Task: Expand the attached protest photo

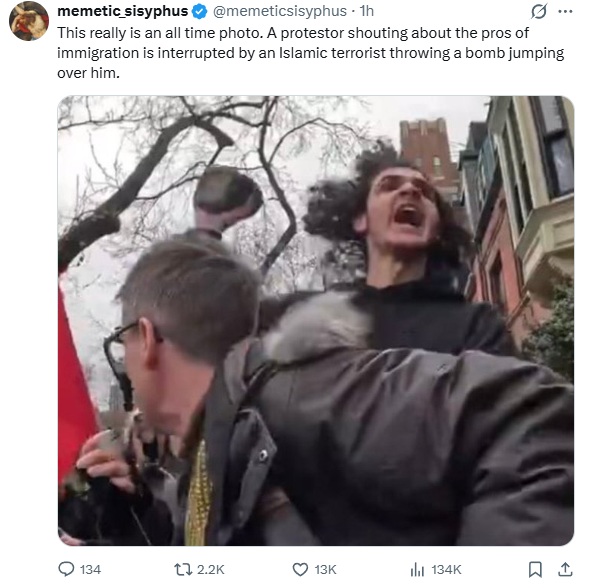Action: [x=316, y=321]
